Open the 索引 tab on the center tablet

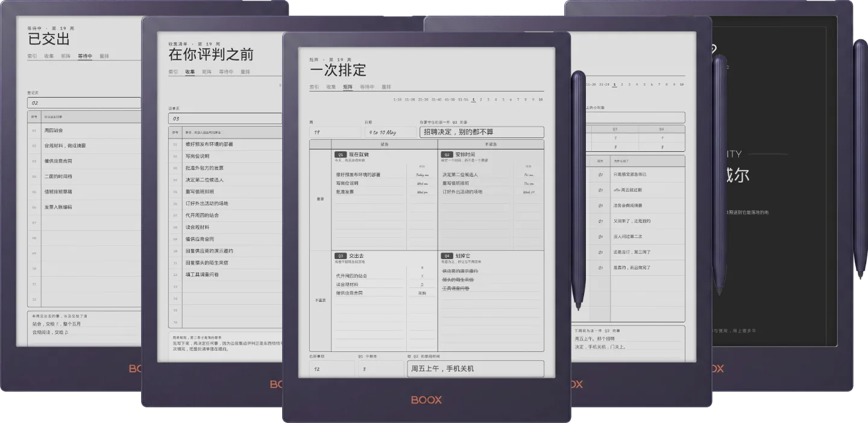coord(314,87)
